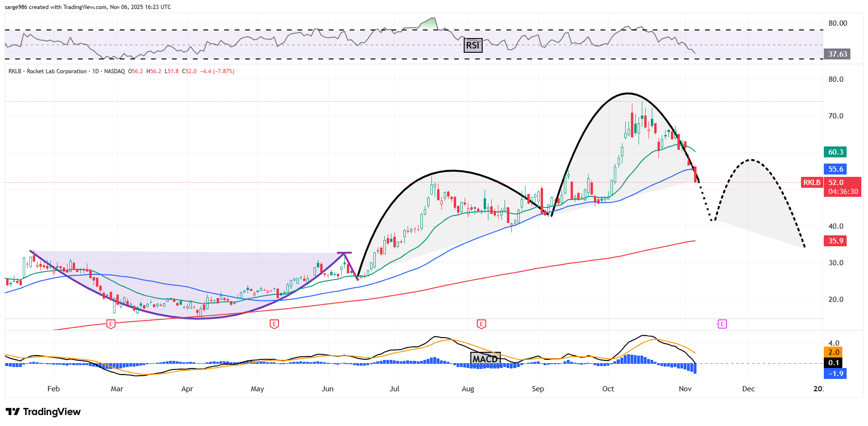Select the RSI text label box

[473, 45]
